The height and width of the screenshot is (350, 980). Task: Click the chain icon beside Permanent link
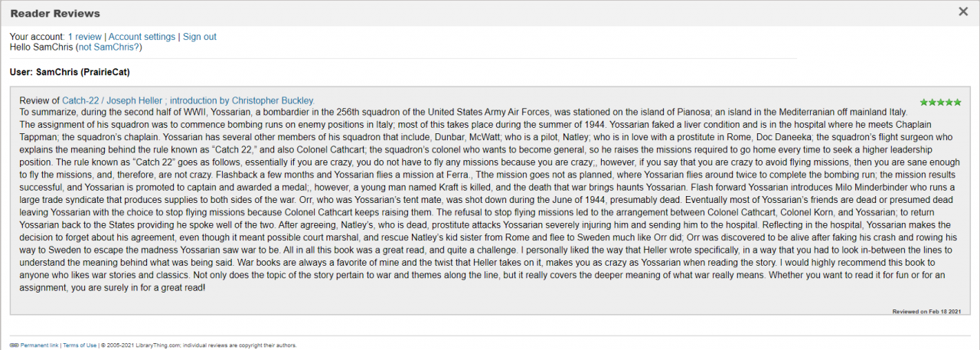(14, 345)
